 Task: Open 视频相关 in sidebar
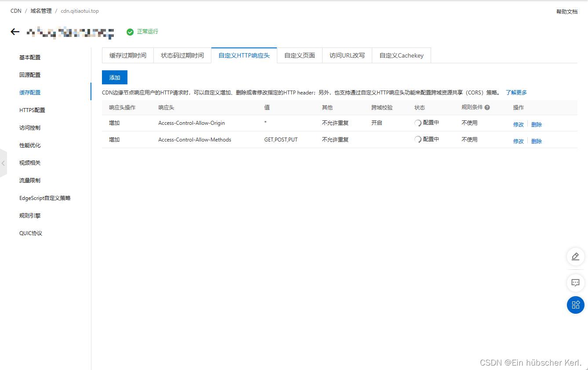[30, 163]
